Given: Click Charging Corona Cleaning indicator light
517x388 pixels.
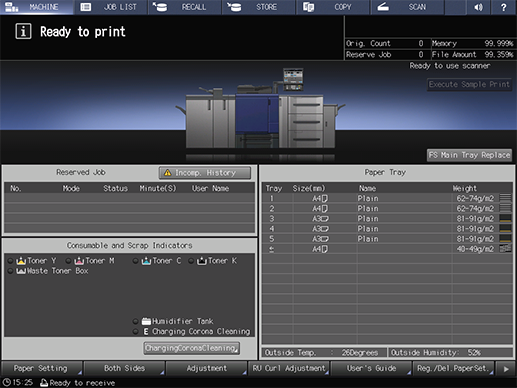Looking at the screenshot, I should [135, 332].
